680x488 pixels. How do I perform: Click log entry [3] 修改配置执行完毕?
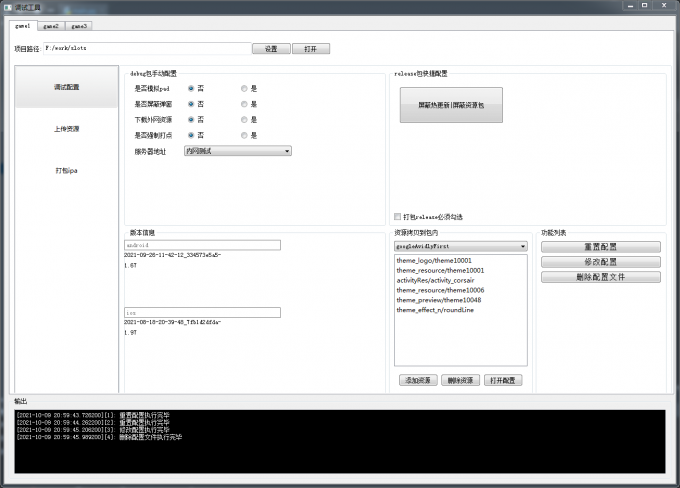tap(93, 430)
